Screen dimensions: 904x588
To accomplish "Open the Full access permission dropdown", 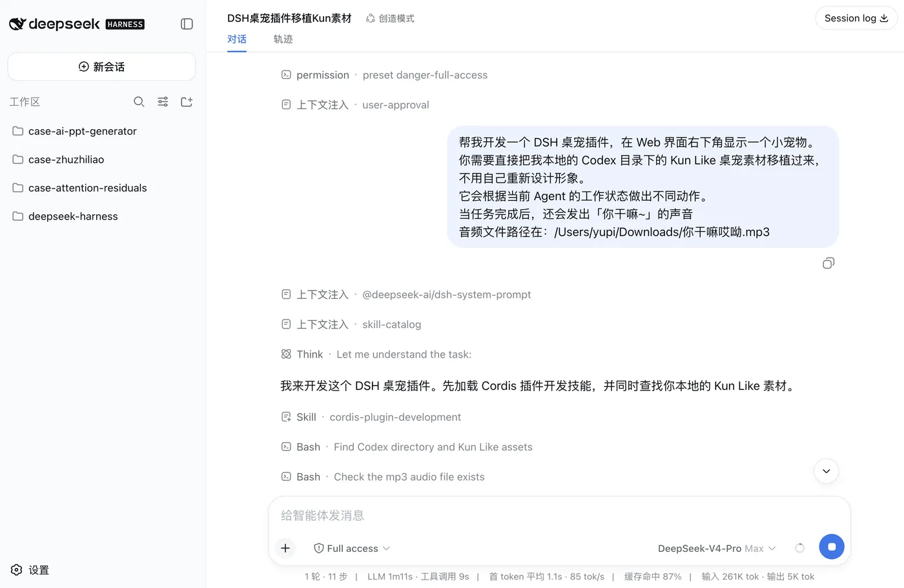I will click(x=352, y=549).
